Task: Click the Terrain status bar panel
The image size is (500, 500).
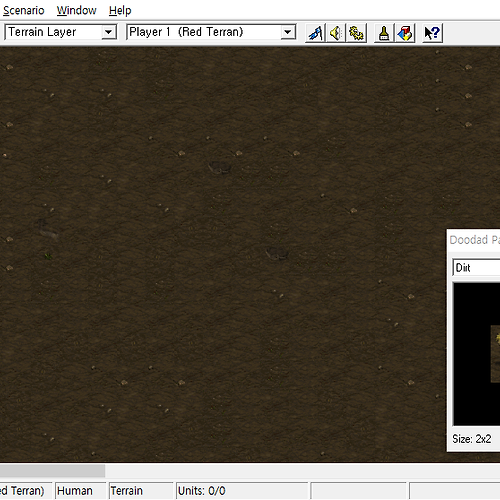Action: tap(141, 491)
